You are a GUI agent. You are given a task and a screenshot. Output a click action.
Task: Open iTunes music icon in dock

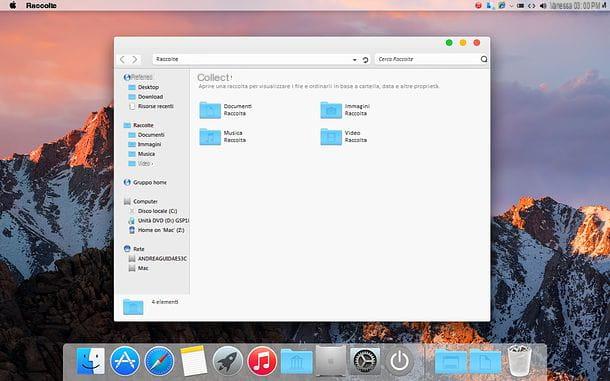coord(262,361)
